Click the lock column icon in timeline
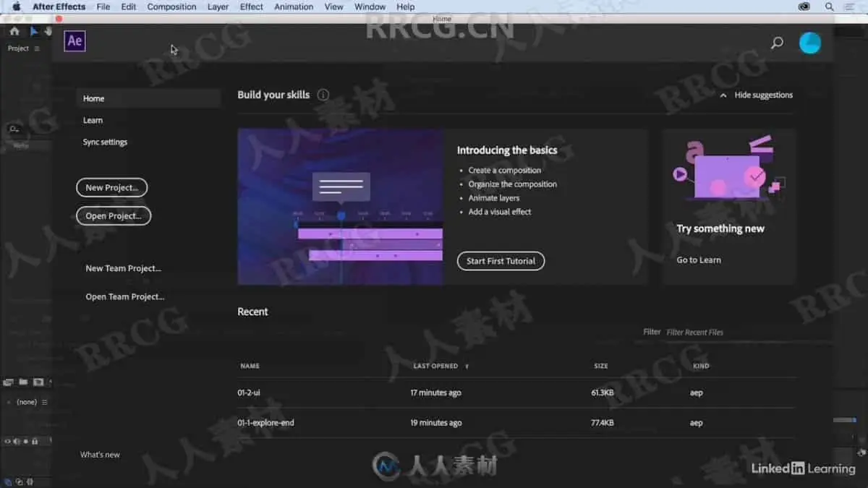This screenshot has height=488, width=868. point(35,441)
